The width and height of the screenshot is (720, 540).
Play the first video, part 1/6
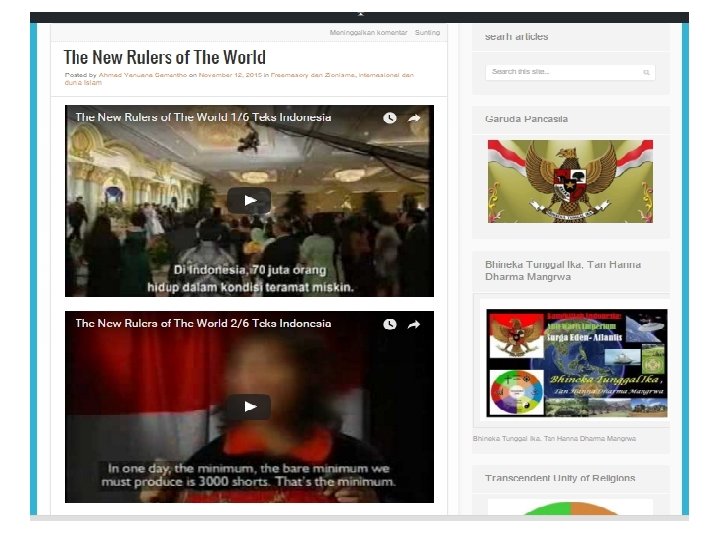249,200
